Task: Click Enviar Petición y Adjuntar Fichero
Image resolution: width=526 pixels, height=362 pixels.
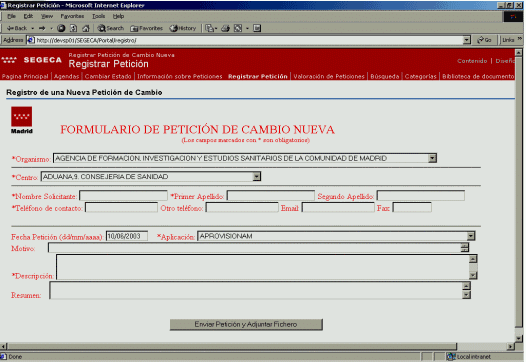Action: [x=246, y=324]
